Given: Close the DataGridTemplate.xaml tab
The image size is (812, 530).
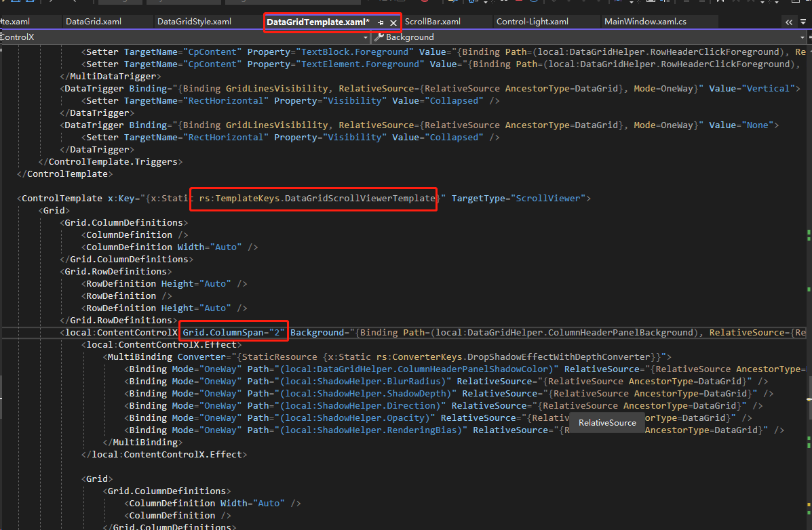Looking at the screenshot, I should [393, 22].
